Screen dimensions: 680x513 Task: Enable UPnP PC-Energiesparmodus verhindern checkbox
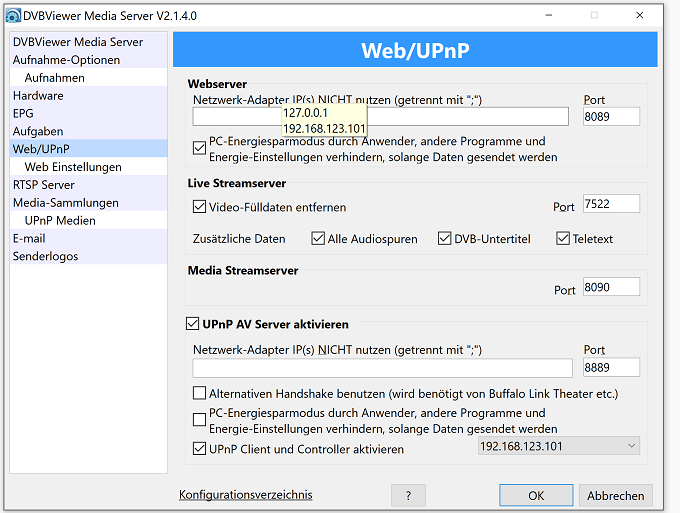click(x=199, y=420)
